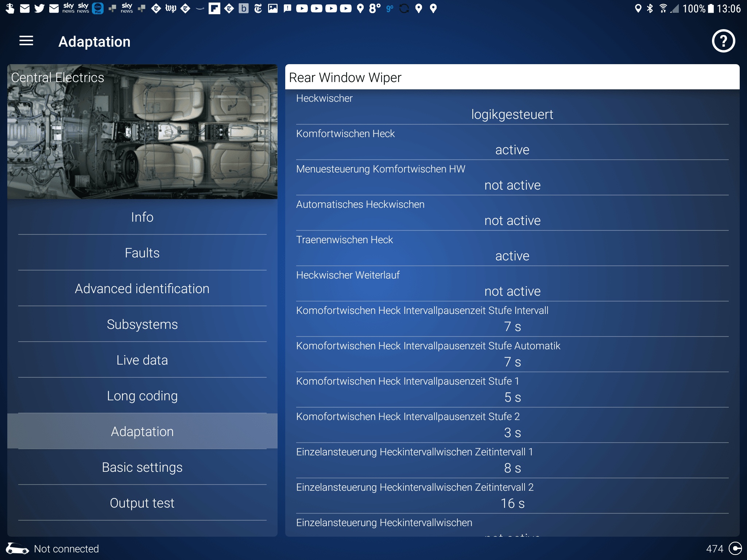Go to Basic settings
This screenshot has width=747, height=560.
(x=142, y=467)
